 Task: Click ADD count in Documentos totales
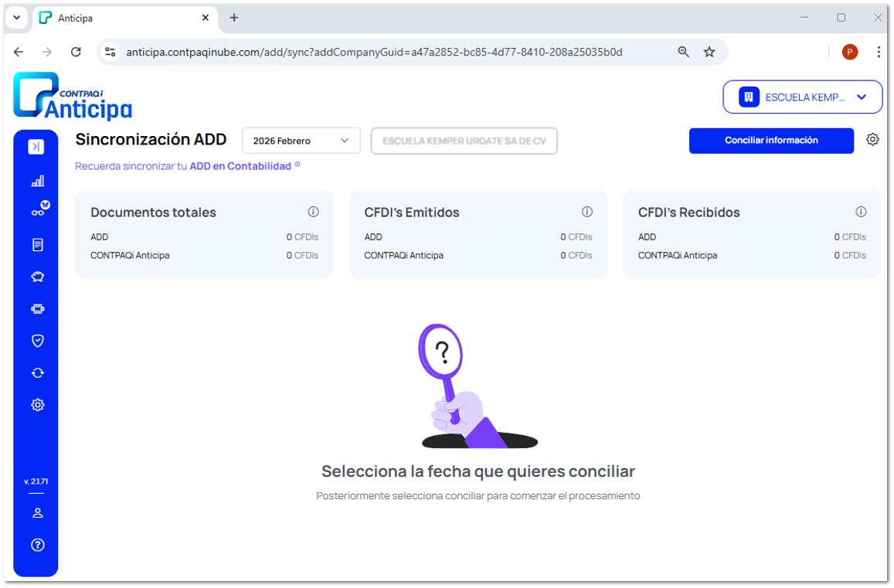302,236
